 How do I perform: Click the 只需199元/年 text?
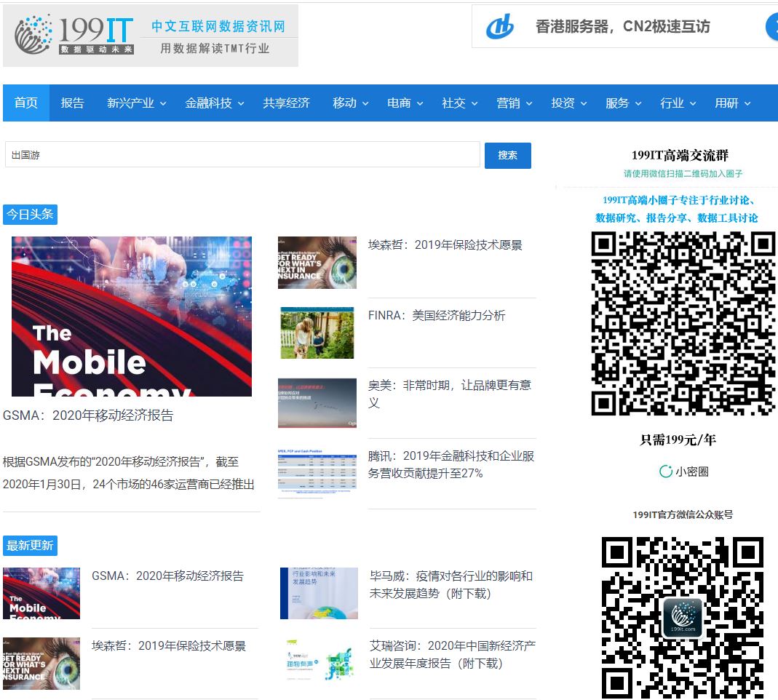point(678,440)
